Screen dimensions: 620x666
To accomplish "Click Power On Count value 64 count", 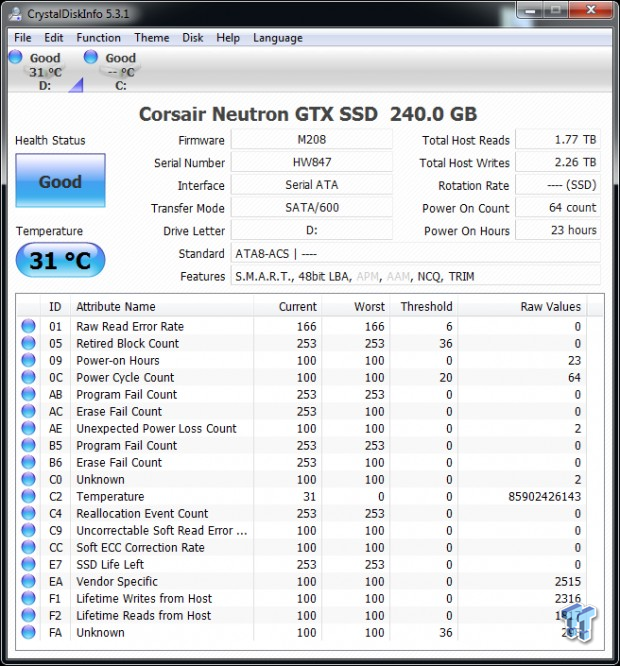I will click(x=558, y=208).
